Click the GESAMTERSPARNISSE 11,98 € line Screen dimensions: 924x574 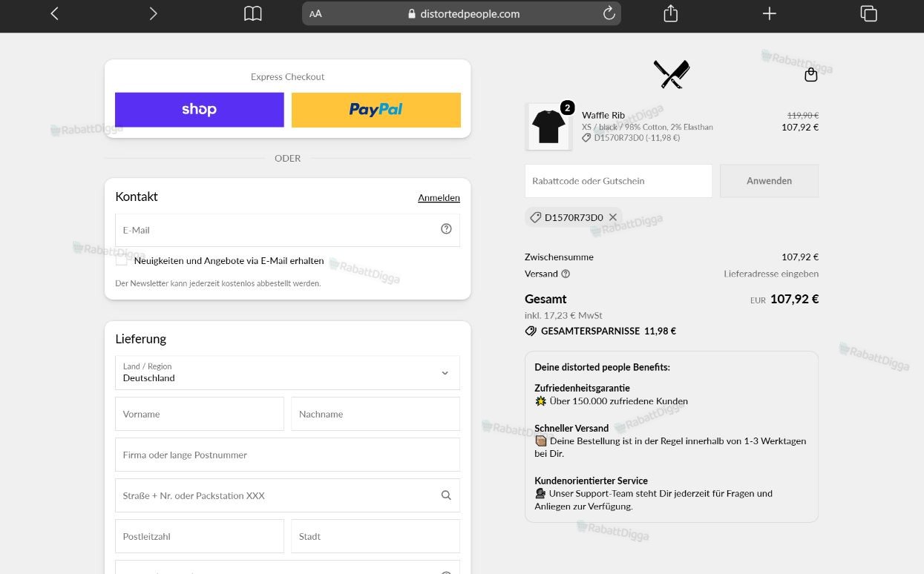point(600,331)
